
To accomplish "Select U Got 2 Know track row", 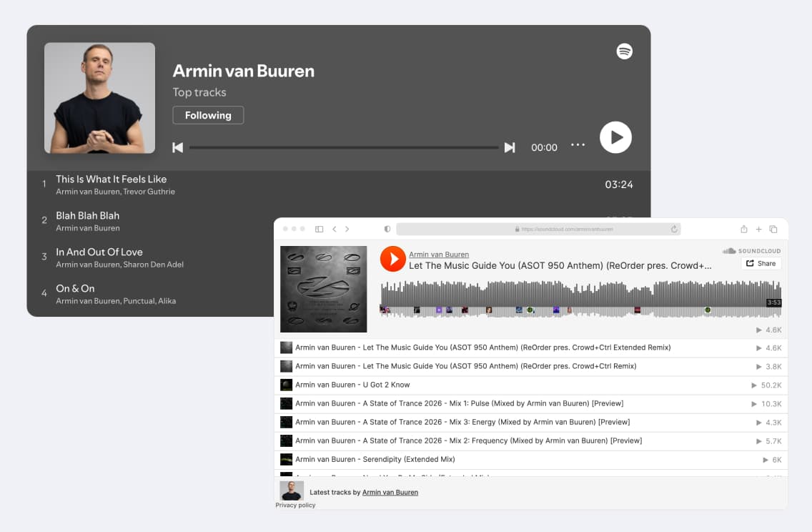I will point(531,385).
